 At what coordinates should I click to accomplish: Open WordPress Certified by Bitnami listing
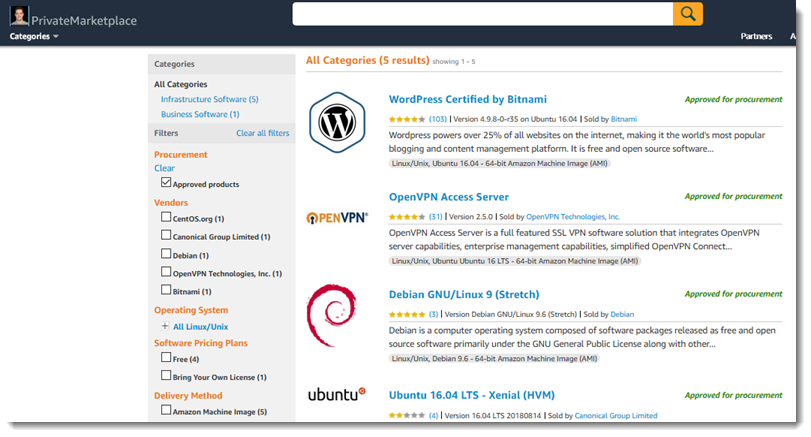[468, 99]
